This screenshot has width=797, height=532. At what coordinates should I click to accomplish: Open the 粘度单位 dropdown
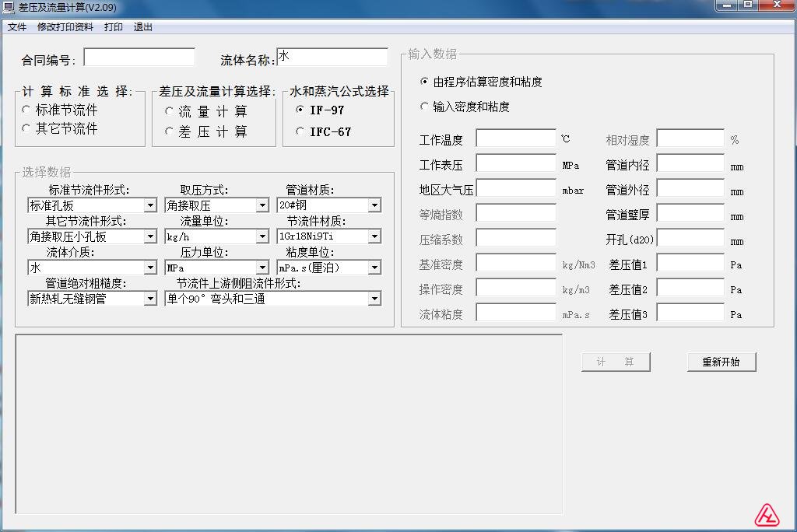(374, 268)
